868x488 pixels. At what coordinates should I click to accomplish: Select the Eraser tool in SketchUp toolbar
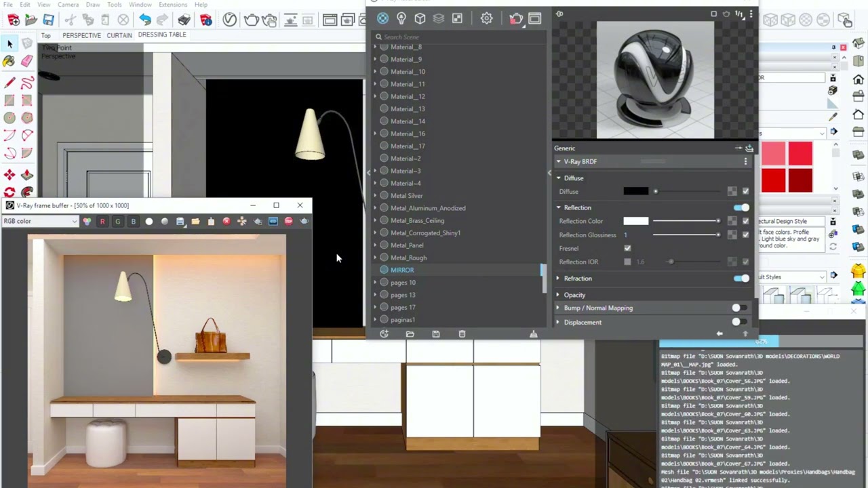coord(26,62)
